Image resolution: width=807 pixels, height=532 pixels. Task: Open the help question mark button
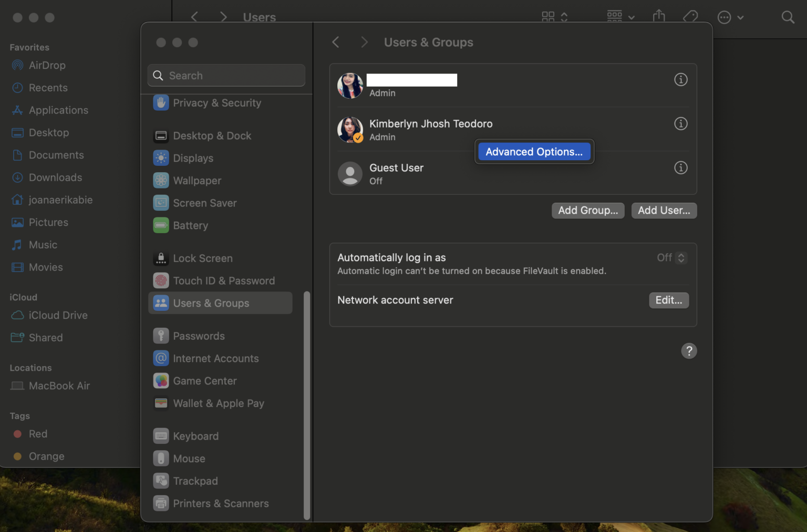689,351
